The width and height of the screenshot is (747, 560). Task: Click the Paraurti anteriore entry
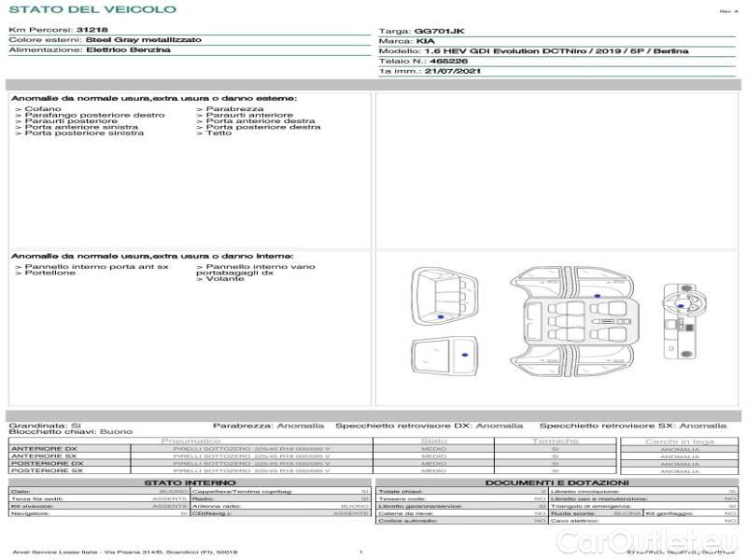click(x=245, y=115)
